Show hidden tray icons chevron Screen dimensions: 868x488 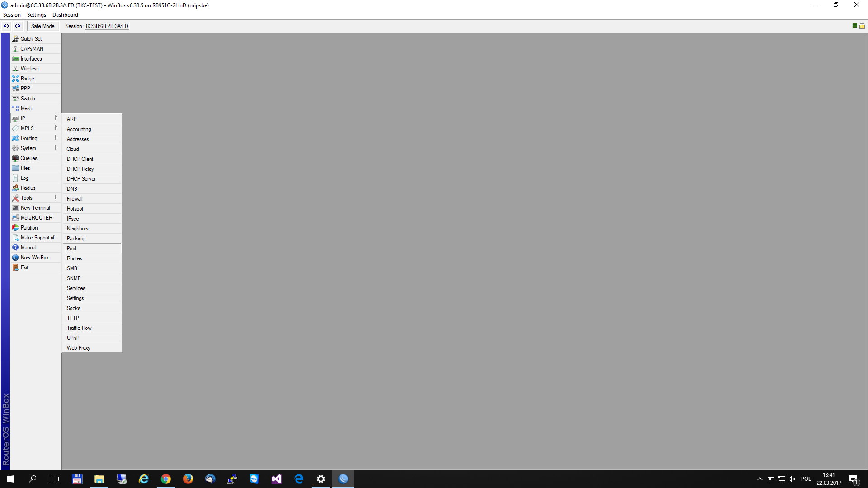[760, 479]
